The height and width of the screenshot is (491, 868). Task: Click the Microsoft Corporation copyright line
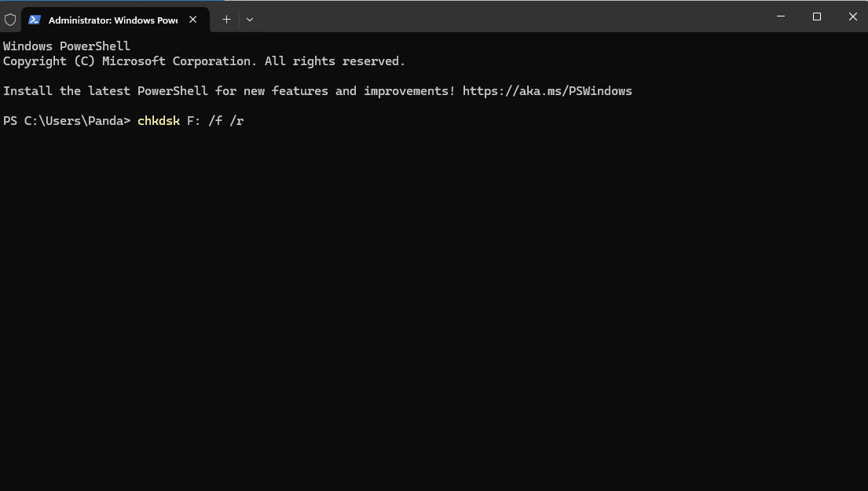point(203,60)
